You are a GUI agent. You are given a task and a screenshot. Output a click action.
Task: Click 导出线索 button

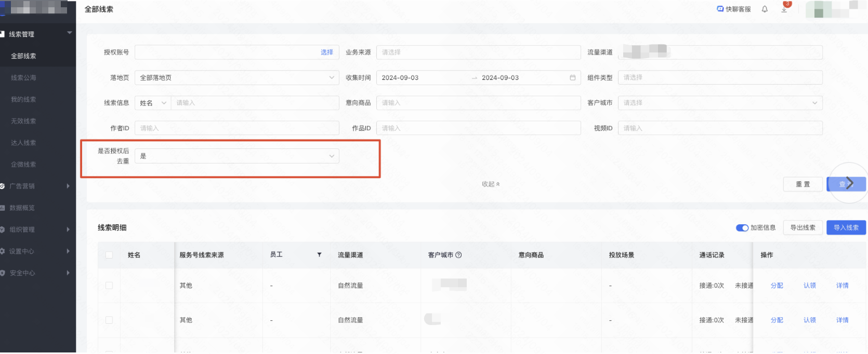pos(803,227)
